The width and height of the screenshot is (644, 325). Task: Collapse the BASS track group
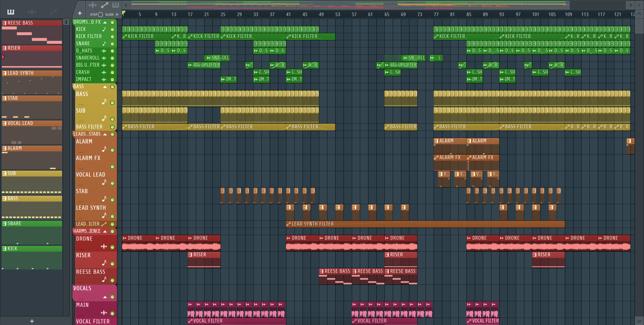coord(105,87)
